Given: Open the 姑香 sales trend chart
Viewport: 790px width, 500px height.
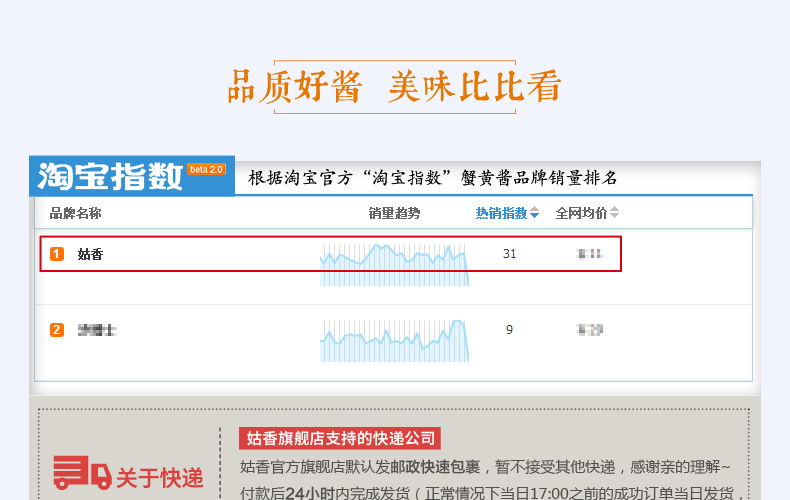Looking at the screenshot, I should (x=394, y=265).
